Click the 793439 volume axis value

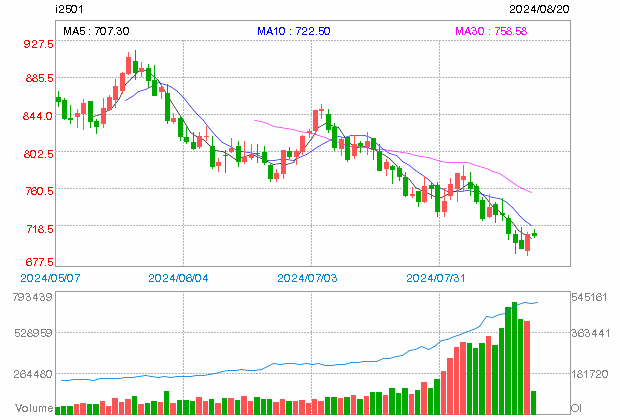[27, 298]
